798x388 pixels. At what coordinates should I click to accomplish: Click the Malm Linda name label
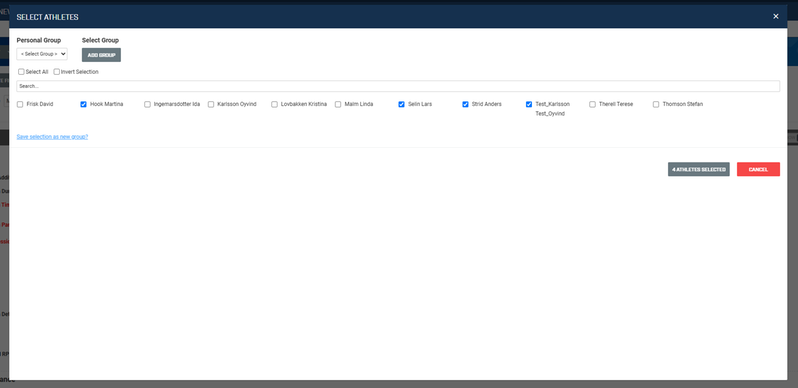click(x=359, y=104)
